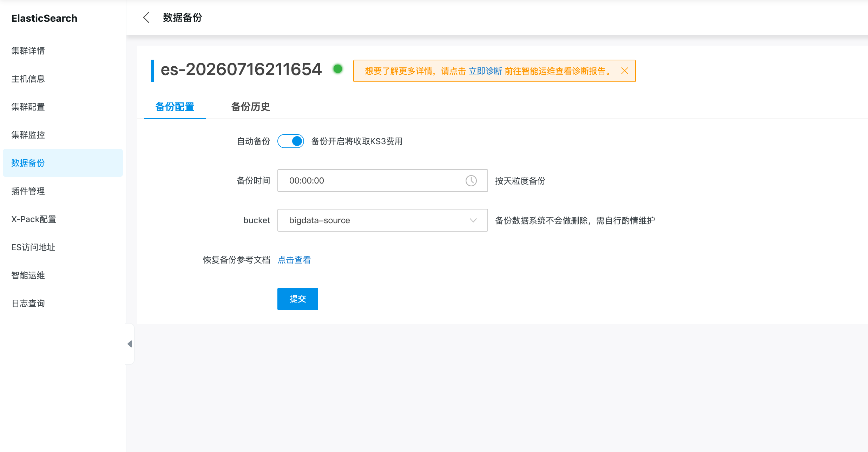
Task: Close the orange diagnosis notification banner
Action: coord(624,71)
